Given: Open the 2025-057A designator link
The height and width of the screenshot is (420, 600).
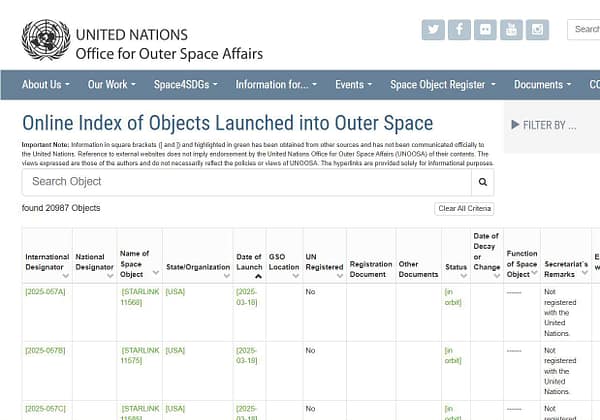Looking at the screenshot, I should click(45, 292).
